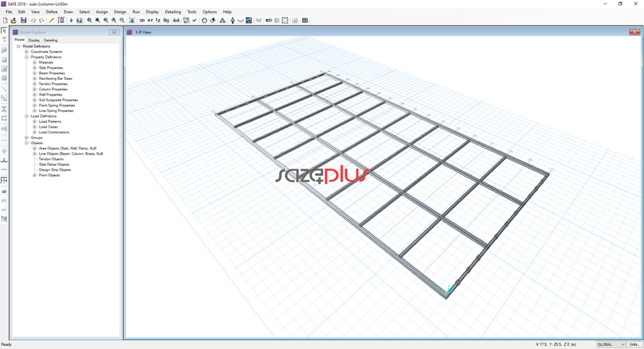Click the circle icon in toolbar
Image resolution: width=644 pixels, height=349 pixels.
(204, 20)
